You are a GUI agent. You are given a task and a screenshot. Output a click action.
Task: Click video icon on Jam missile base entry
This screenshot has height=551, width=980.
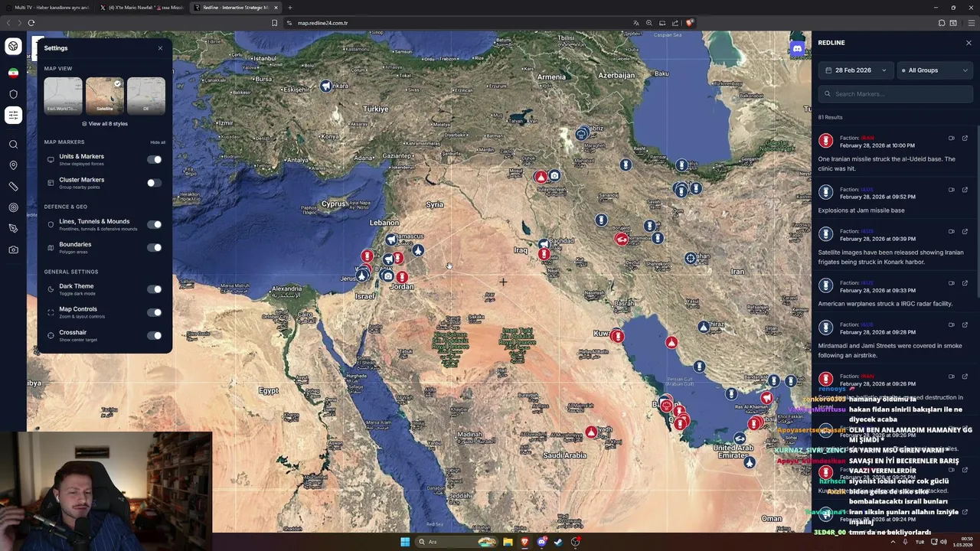point(951,190)
